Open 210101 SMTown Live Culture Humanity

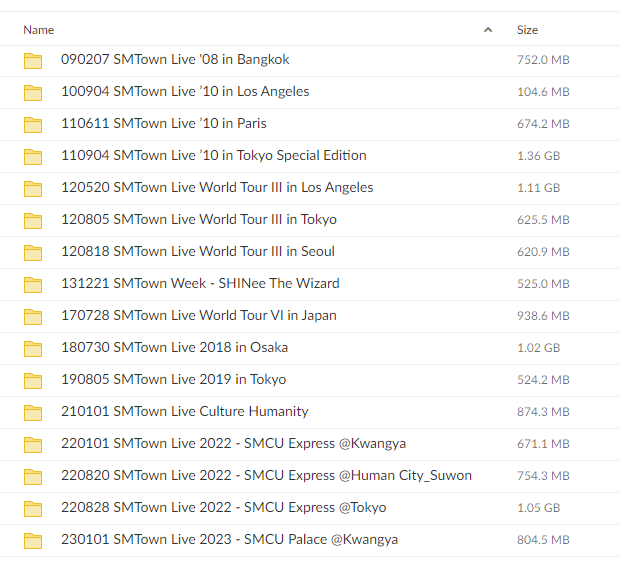pos(185,411)
